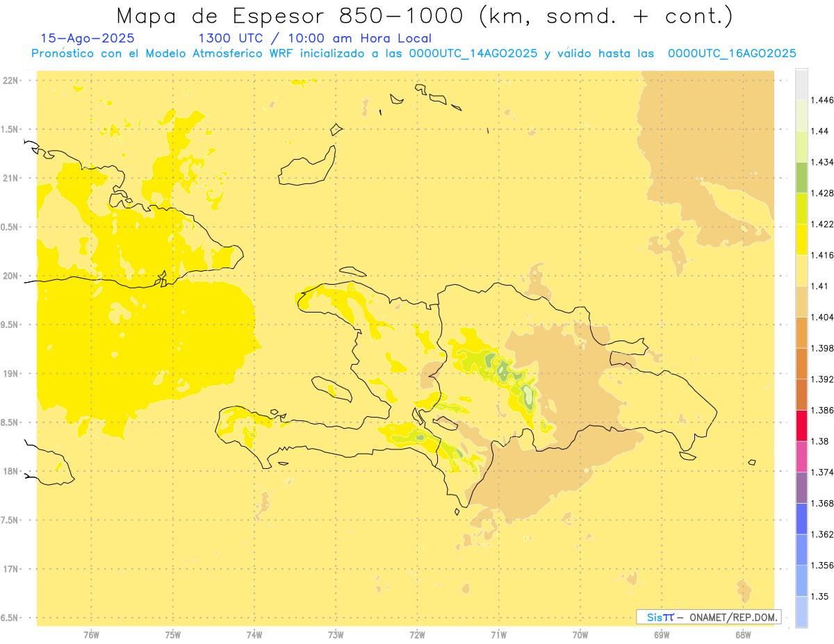Click the "75W" longitude label

[172, 634]
